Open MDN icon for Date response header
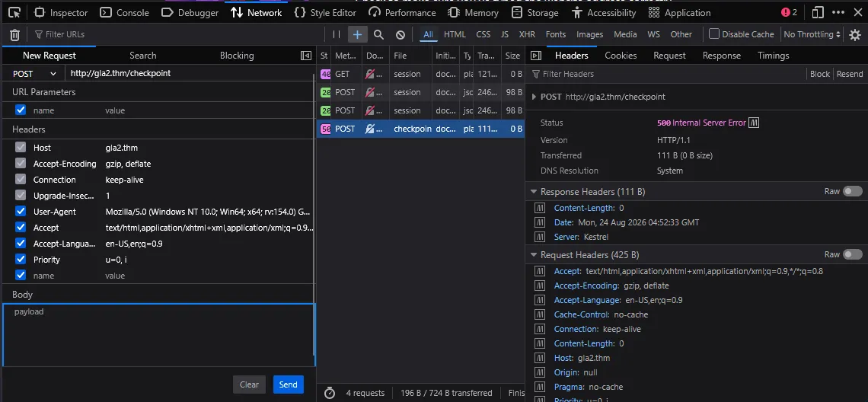This screenshot has width=868, height=402. coord(541,222)
